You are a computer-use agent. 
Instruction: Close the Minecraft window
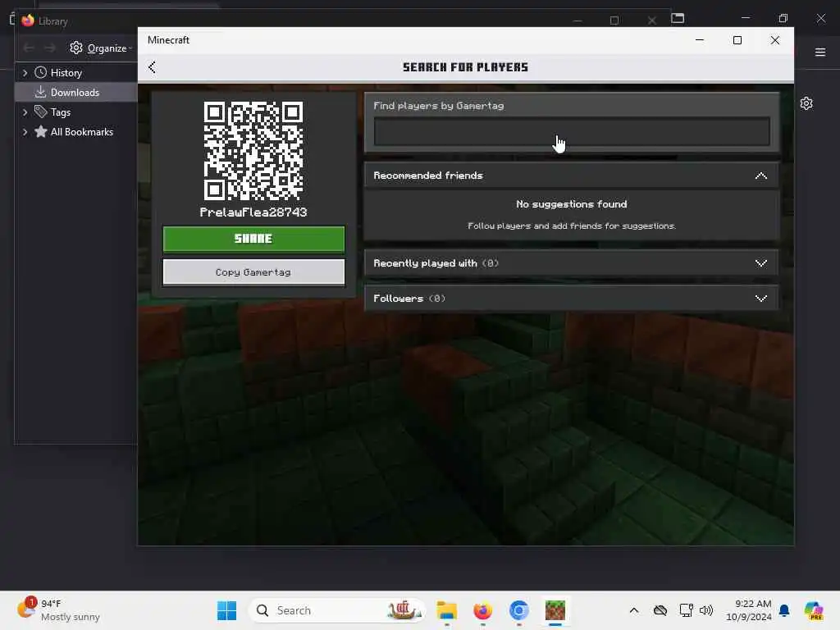click(x=774, y=40)
